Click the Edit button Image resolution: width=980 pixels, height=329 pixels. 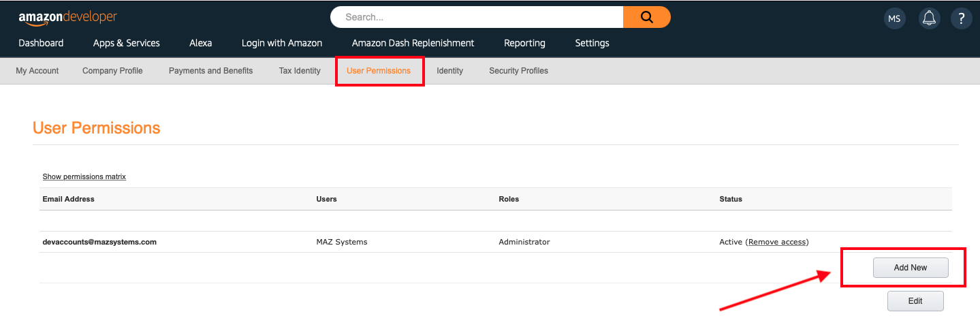tap(915, 301)
